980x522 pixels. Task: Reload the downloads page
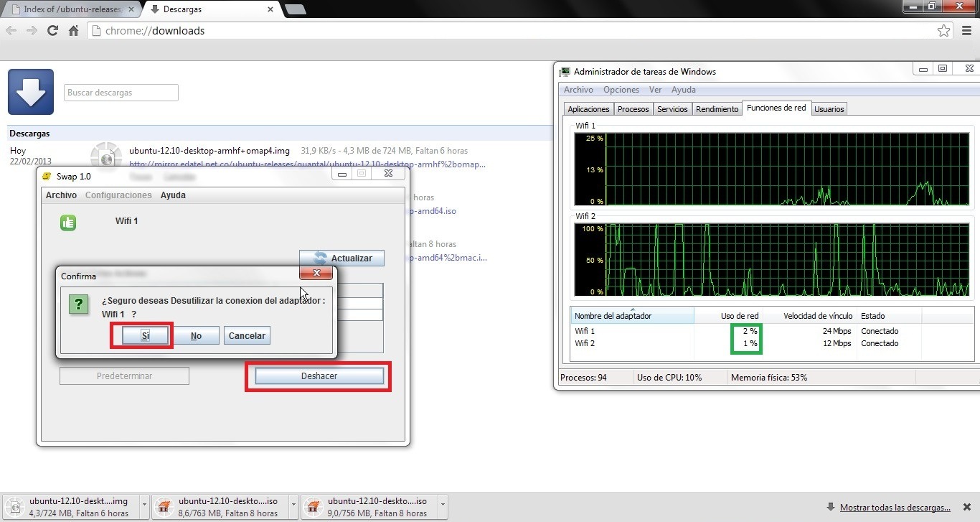[52, 31]
